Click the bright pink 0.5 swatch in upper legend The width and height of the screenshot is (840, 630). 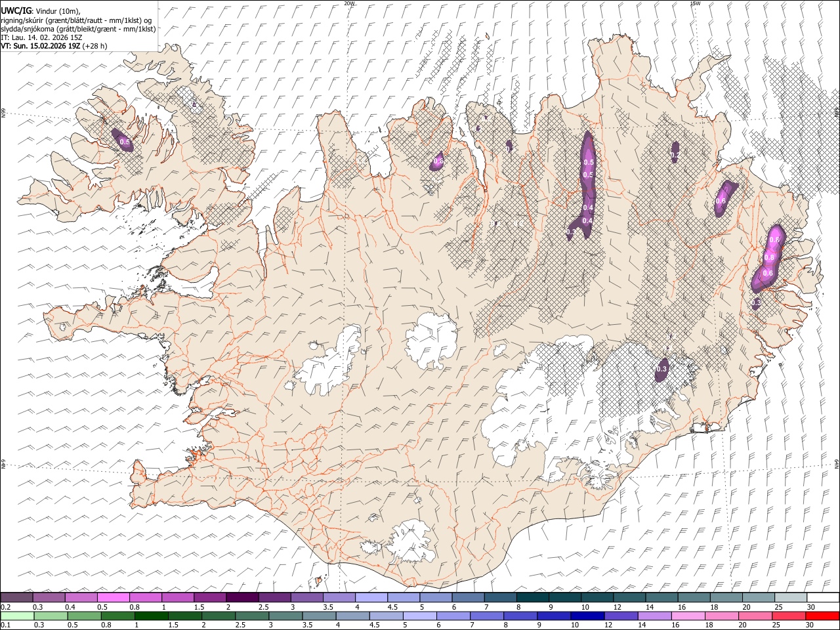click(114, 597)
